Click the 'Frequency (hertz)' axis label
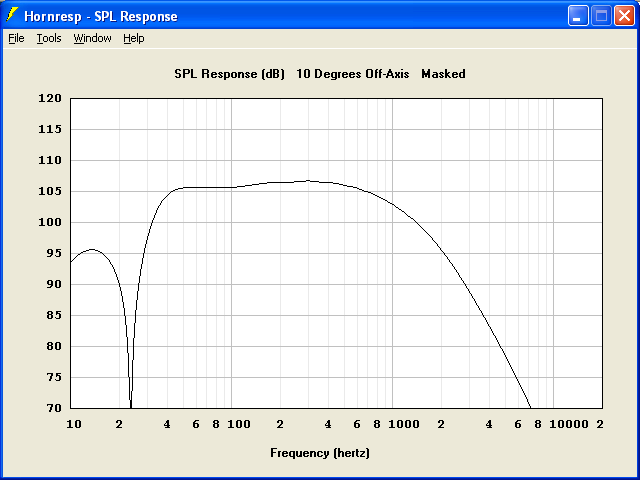This screenshot has height=480, width=640. (320, 453)
